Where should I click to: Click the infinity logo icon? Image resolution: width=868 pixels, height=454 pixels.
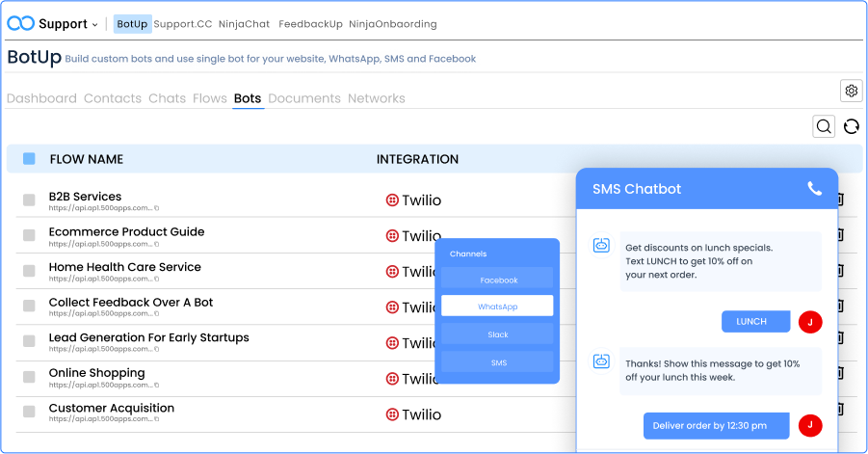[x=20, y=23]
